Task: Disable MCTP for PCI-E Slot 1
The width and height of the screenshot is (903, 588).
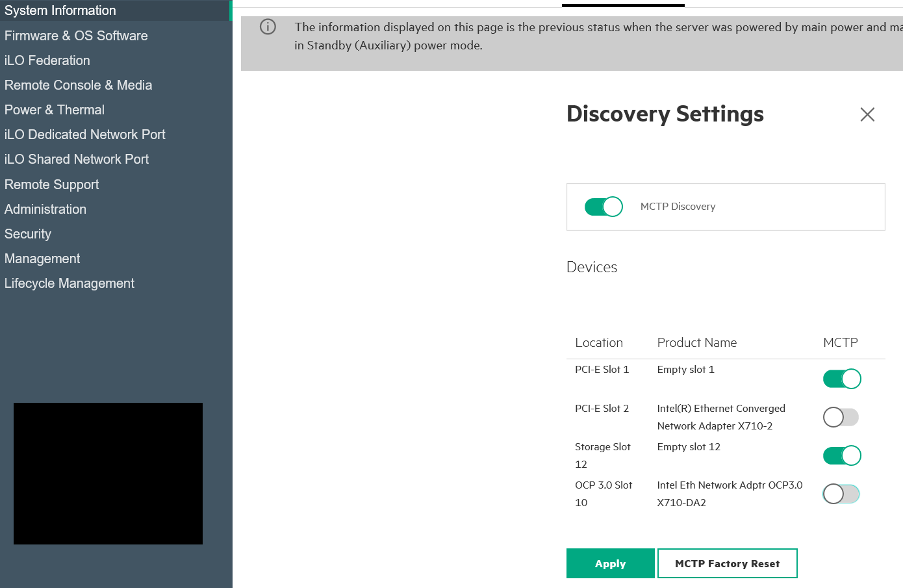Action: tap(842, 379)
